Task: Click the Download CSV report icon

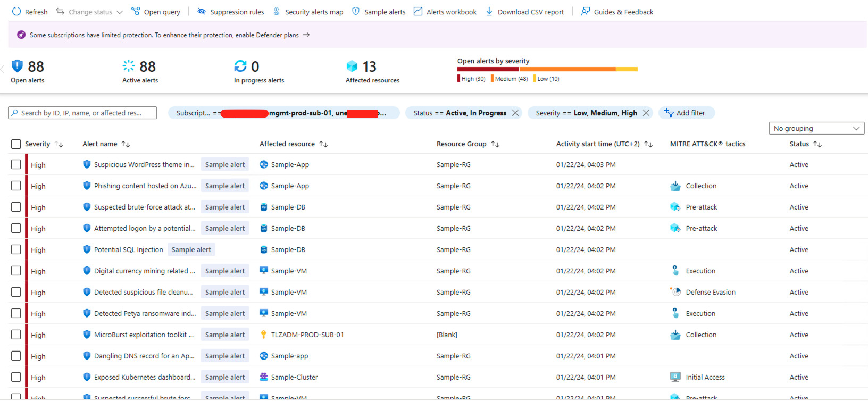Action: click(x=489, y=12)
